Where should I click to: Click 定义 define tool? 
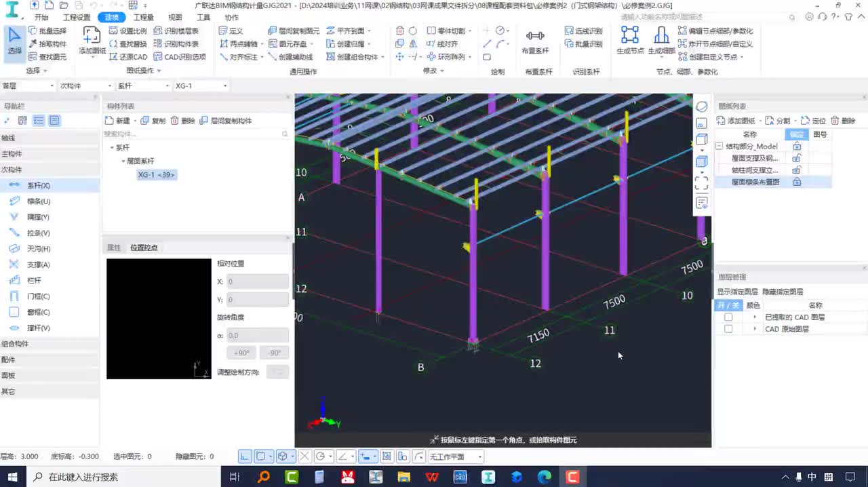click(x=231, y=31)
